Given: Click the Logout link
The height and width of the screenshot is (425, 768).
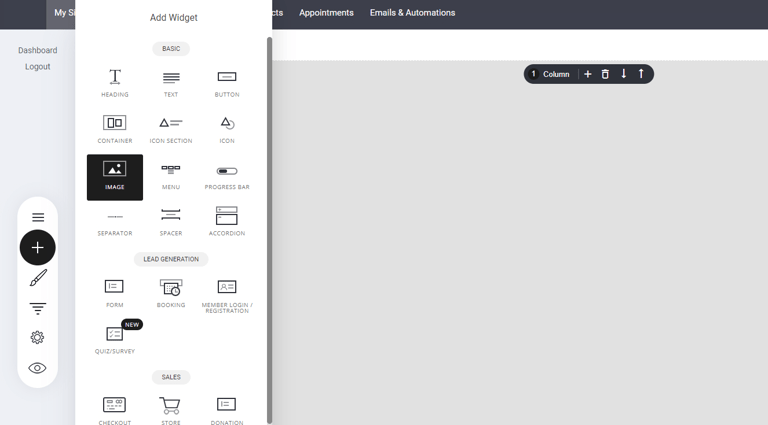Looking at the screenshot, I should tap(37, 67).
